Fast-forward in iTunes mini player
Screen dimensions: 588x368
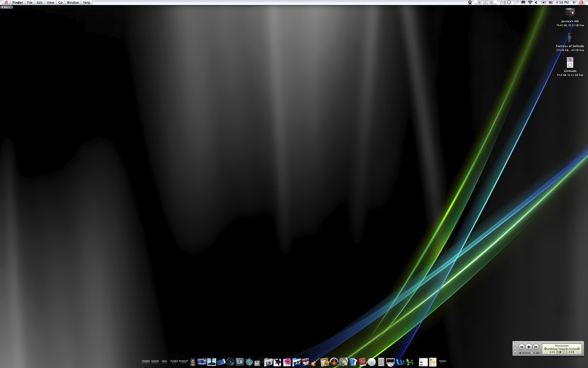pyautogui.click(x=536, y=347)
